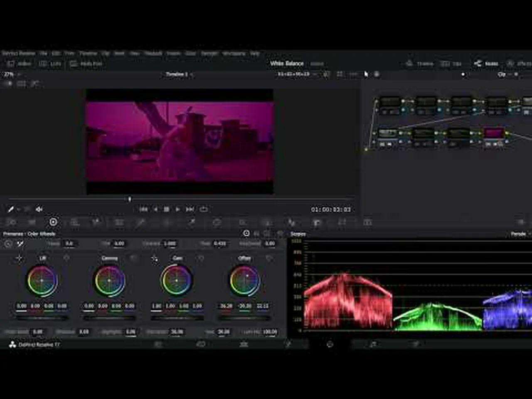Reset the Lift wheel
The image size is (532, 399).
(x=66, y=259)
